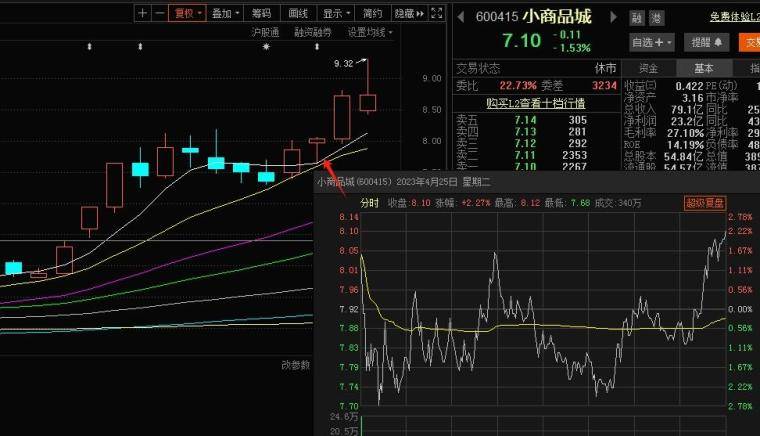Image resolution: width=760 pixels, height=436 pixels.
Task: Click the stock name 小商品城 header
Action: [x=557, y=17]
